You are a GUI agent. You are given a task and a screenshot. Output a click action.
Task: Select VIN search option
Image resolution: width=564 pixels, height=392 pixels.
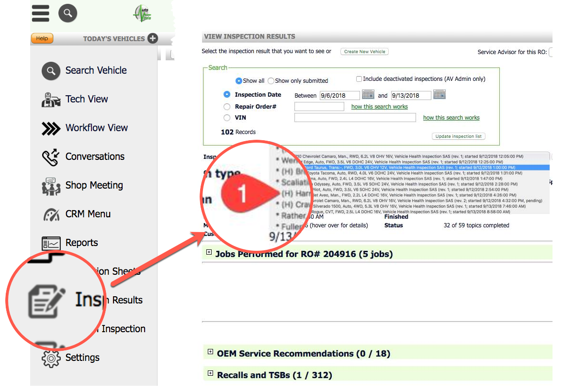tap(226, 118)
